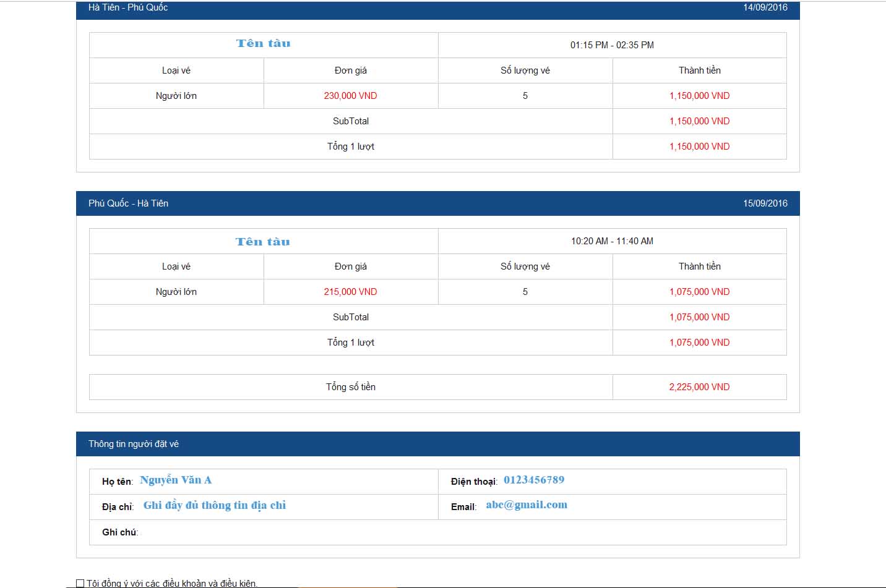Click the SubTotal amount 1,150,000 VND
Screen dimensions: 886x588
click(699, 121)
